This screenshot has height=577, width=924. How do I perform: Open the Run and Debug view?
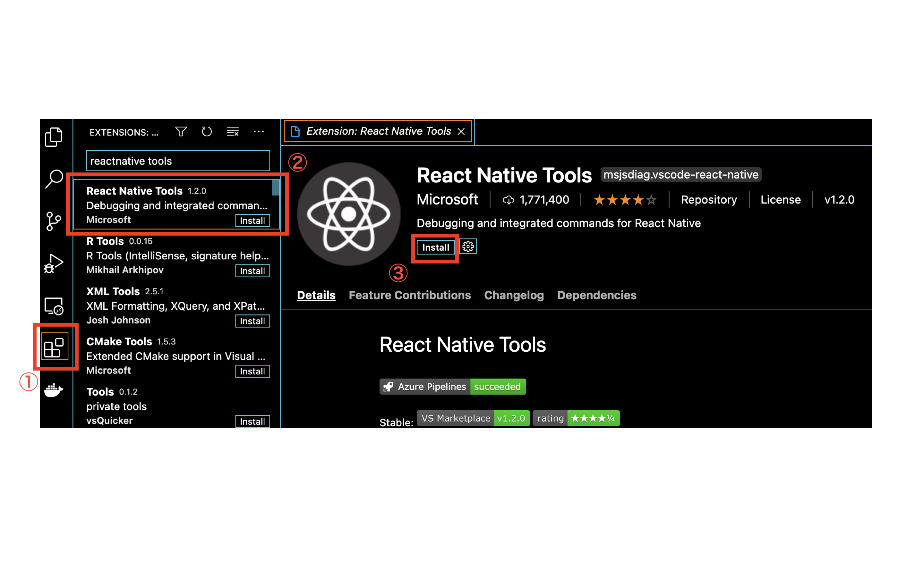54,263
